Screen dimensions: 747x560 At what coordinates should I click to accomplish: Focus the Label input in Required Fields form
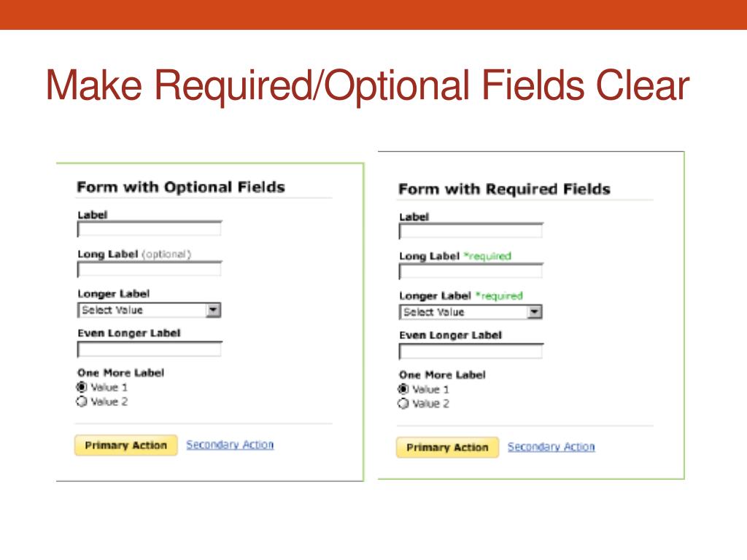(x=471, y=231)
